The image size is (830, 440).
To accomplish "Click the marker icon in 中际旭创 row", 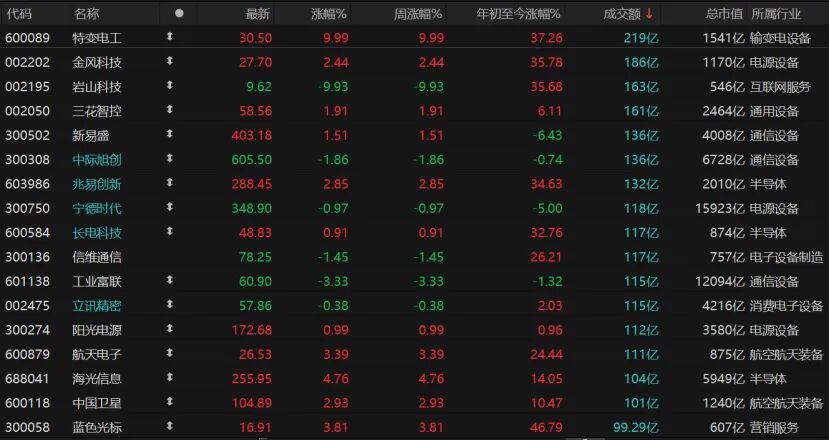I will pos(169,158).
